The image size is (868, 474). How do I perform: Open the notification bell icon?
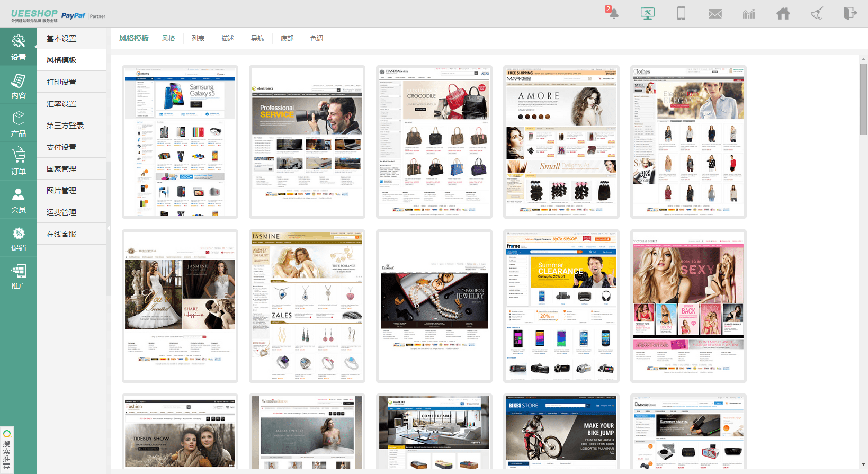click(x=613, y=13)
